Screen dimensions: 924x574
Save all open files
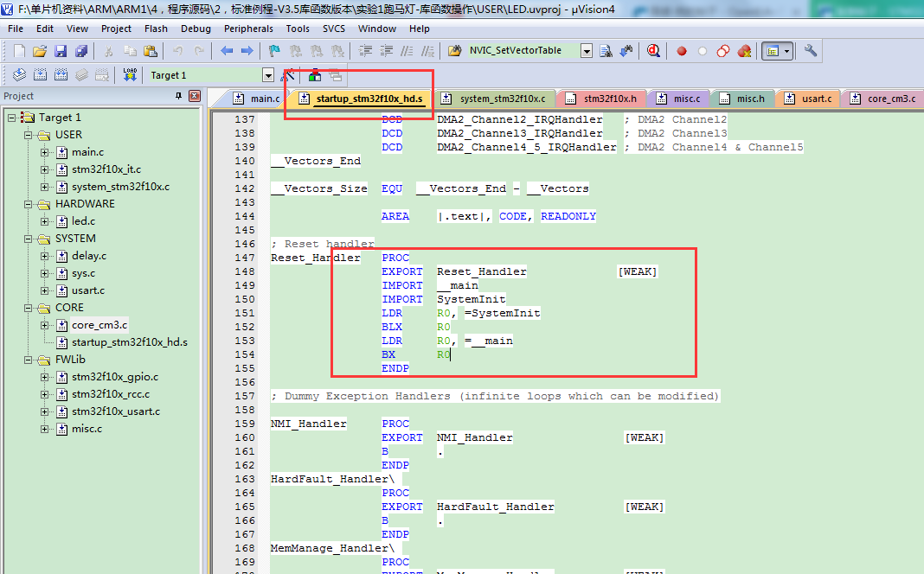click(x=81, y=51)
